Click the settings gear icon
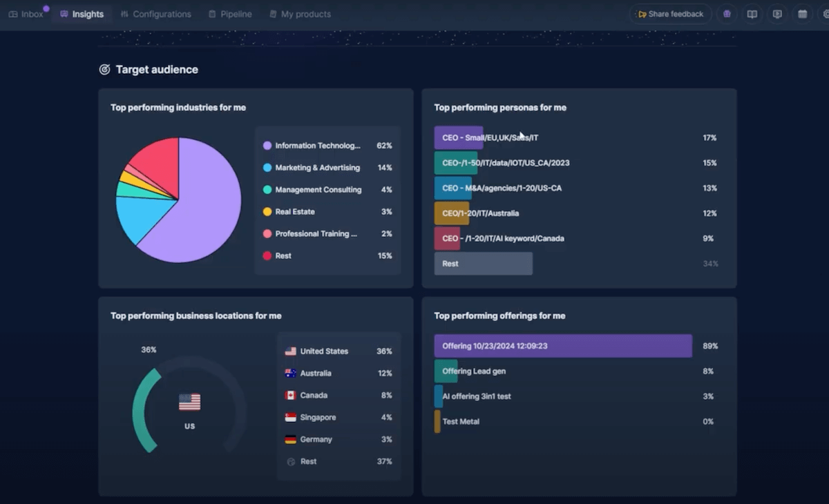 pyautogui.click(x=825, y=14)
